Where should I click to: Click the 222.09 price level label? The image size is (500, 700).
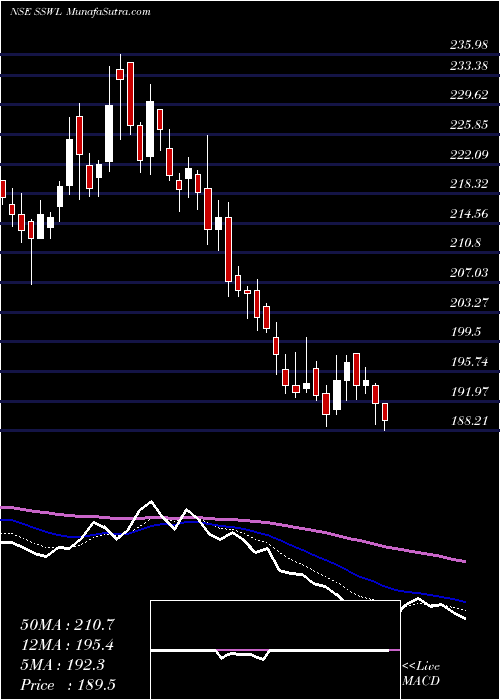(468, 154)
